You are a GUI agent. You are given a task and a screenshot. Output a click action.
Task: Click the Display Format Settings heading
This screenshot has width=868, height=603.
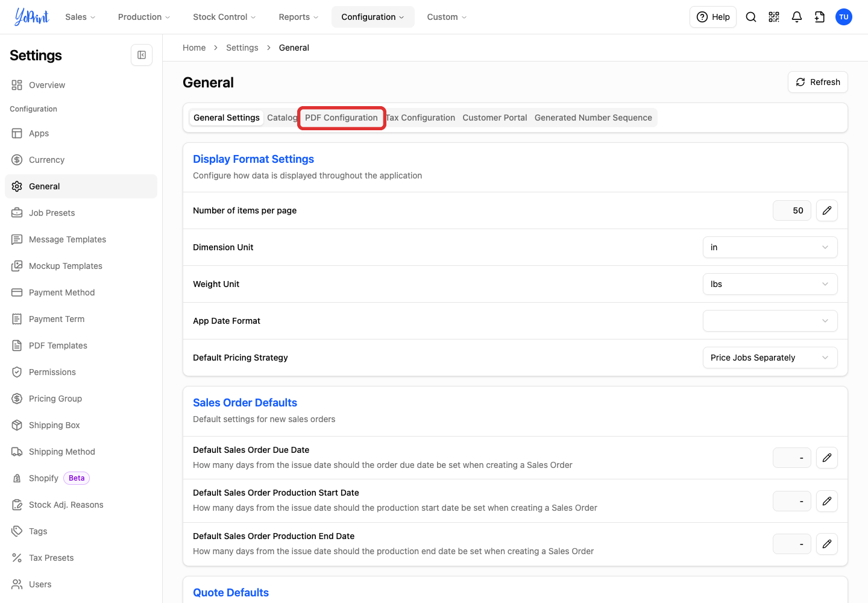[x=253, y=159]
